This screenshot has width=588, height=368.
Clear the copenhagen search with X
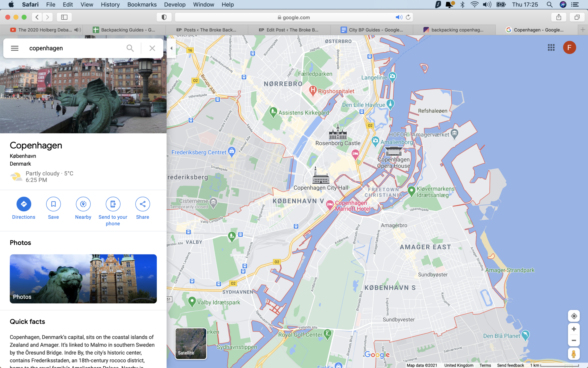(152, 48)
